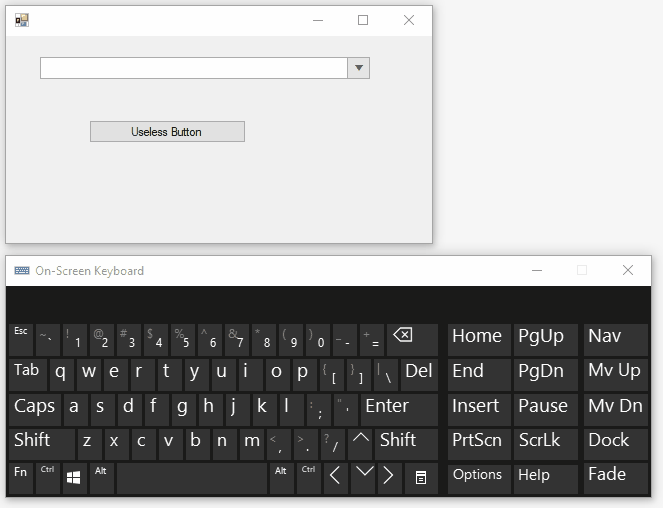Tap the letter t key

pyautogui.click(x=170, y=375)
